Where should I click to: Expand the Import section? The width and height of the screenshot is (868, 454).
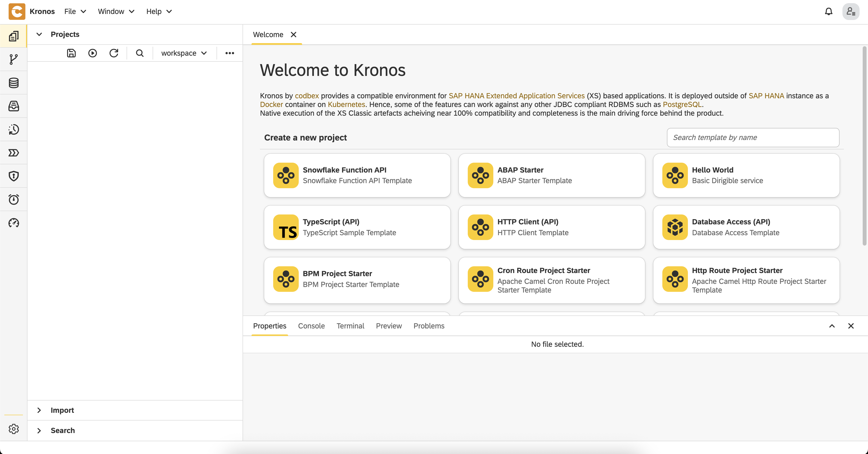135,410
